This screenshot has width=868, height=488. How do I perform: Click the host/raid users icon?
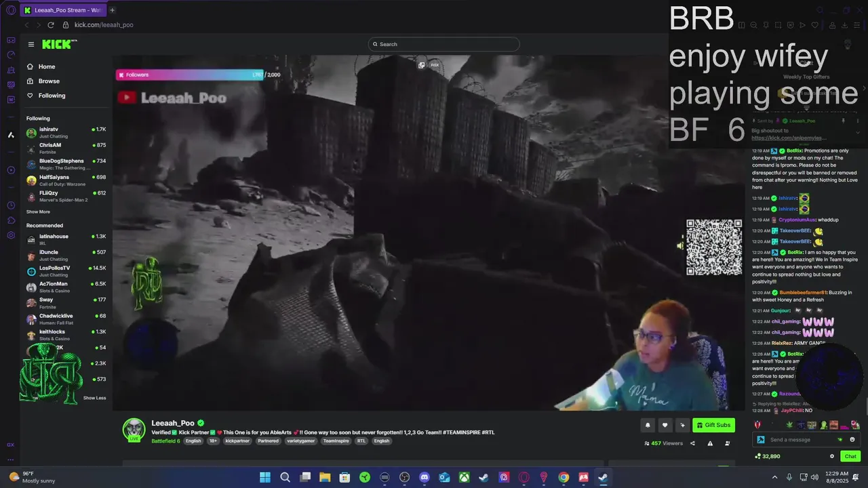728,443
